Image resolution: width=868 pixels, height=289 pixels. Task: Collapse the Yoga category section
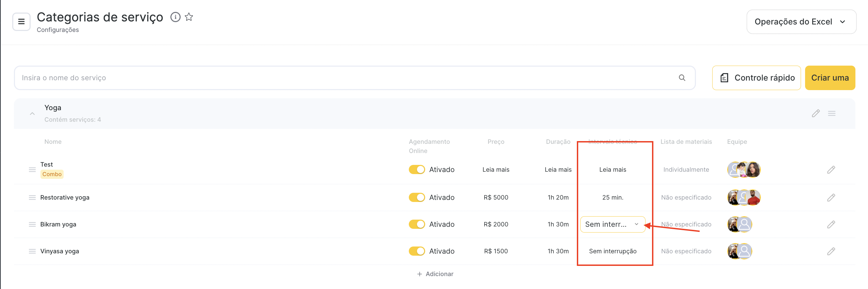[x=32, y=114]
